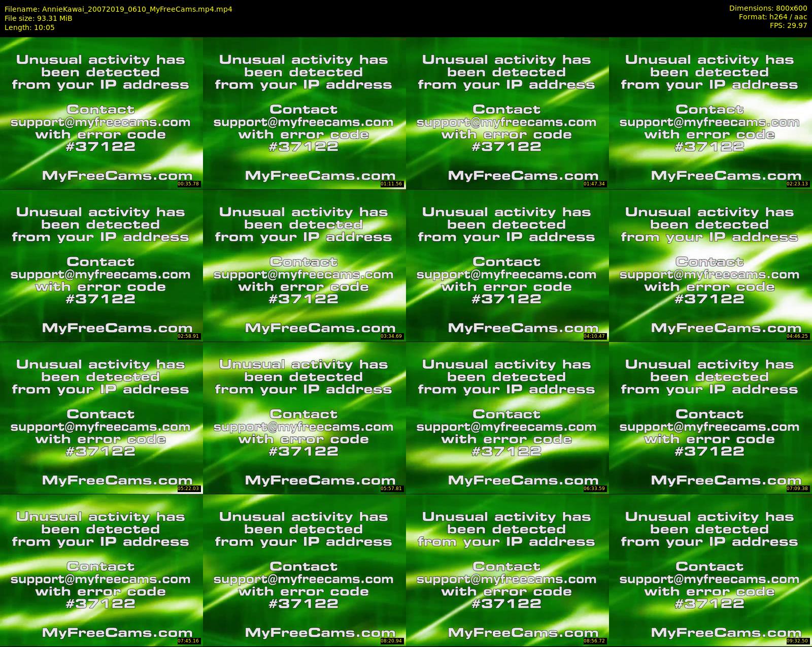The height and width of the screenshot is (647, 812).
Task: Choose the frame stamped 07:09.38
Action: coord(710,417)
